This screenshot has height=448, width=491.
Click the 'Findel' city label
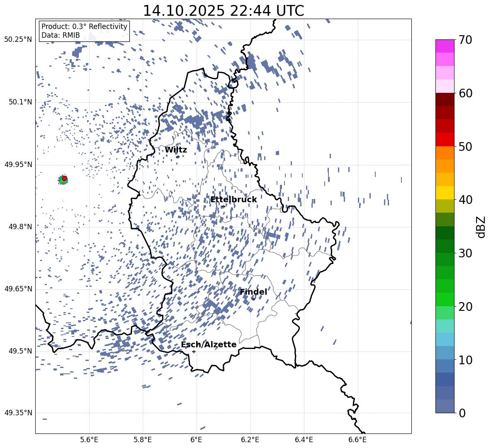(x=253, y=292)
